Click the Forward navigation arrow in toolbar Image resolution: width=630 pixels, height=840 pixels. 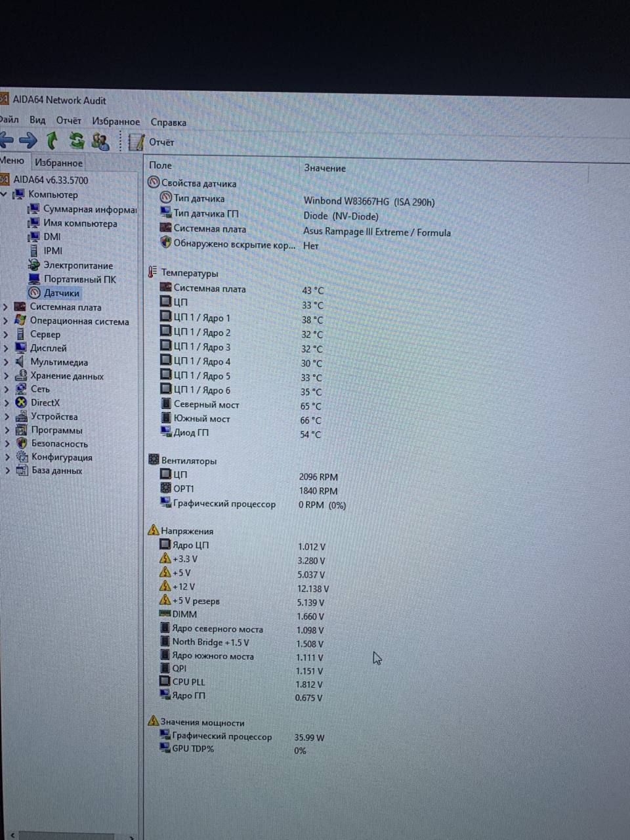coord(28,140)
